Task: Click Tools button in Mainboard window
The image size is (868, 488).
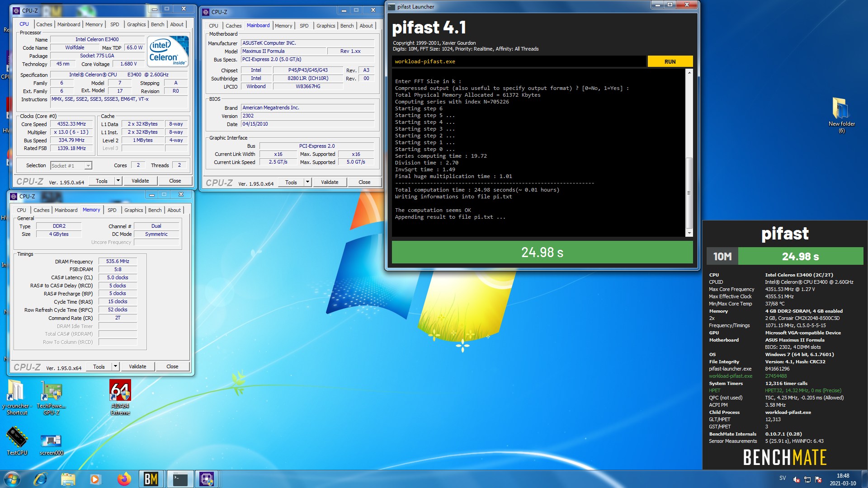Action: (x=291, y=182)
